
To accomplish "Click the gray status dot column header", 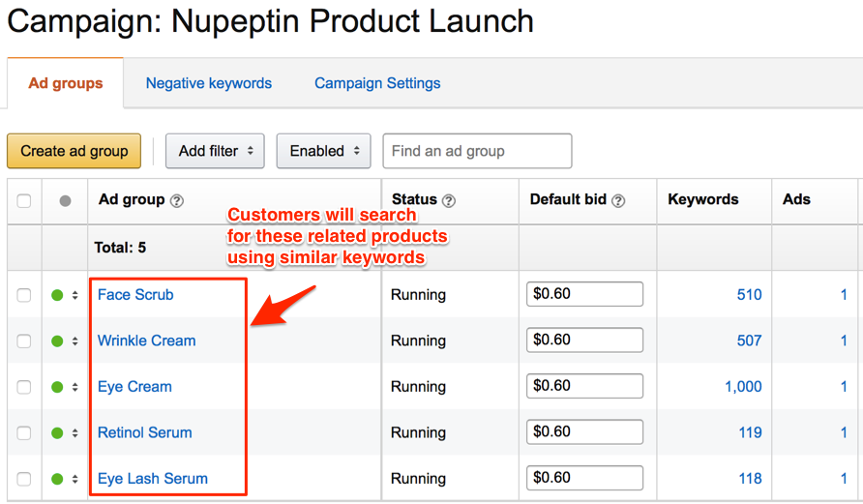I will pyautogui.click(x=65, y=201).
